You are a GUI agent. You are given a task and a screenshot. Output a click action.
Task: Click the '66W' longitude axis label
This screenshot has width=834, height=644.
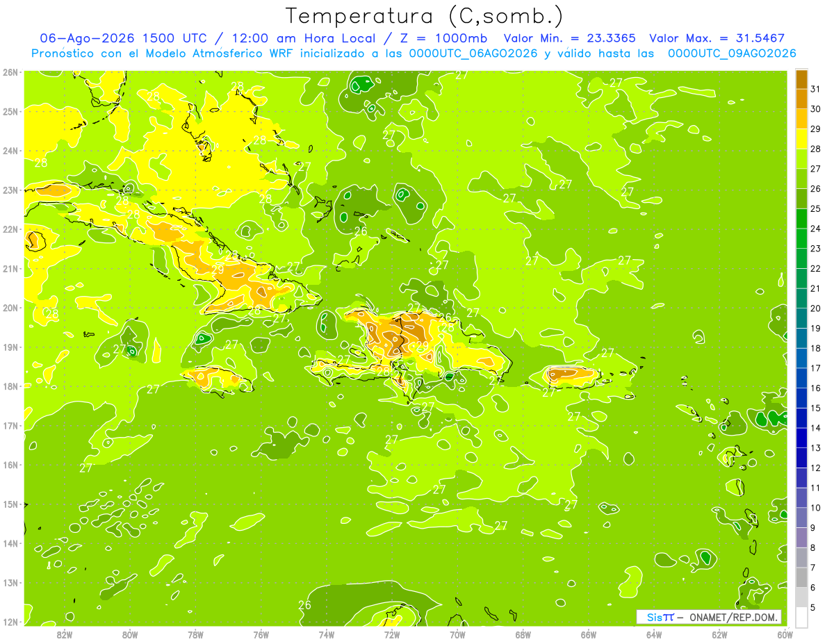pos(589,634)
